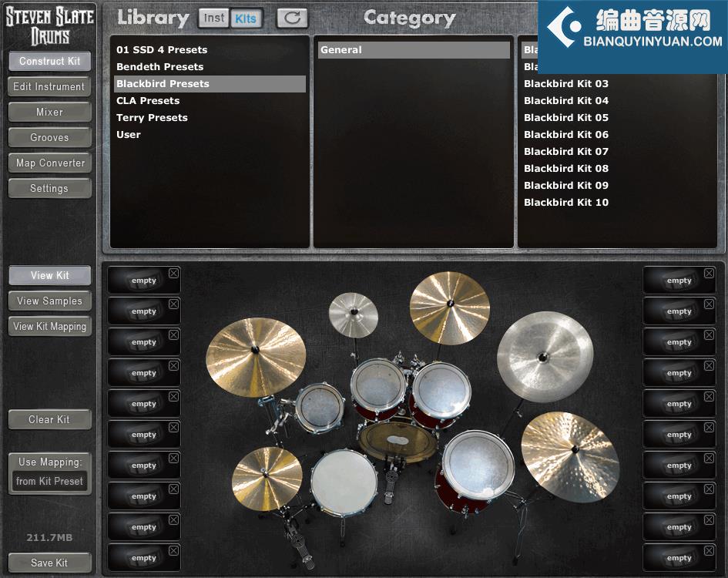Screen dimensions: 728x578
Task: Click the first left empty instrument slot
Action: [x=144, y=281]
